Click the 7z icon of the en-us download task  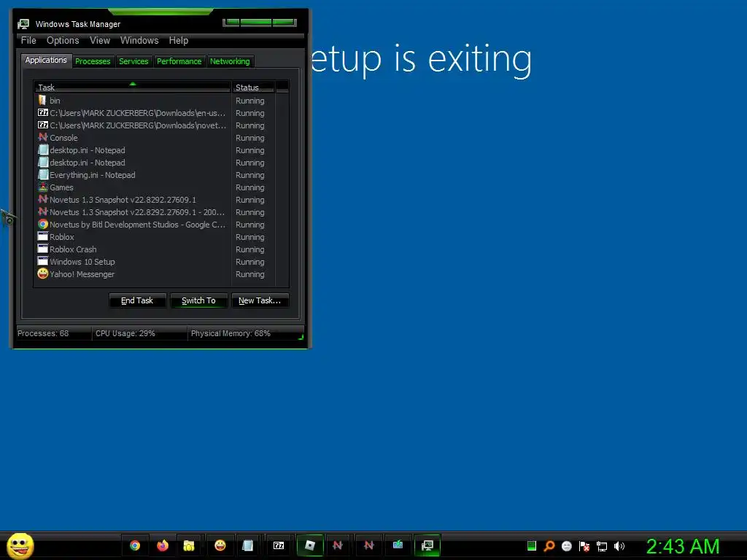click(x=42, y=113)
